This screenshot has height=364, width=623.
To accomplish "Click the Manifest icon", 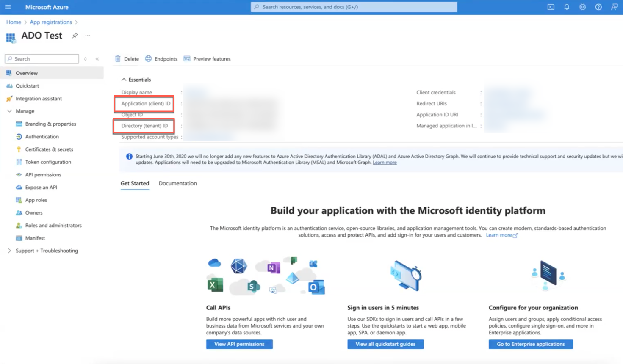I will (19, 238).
